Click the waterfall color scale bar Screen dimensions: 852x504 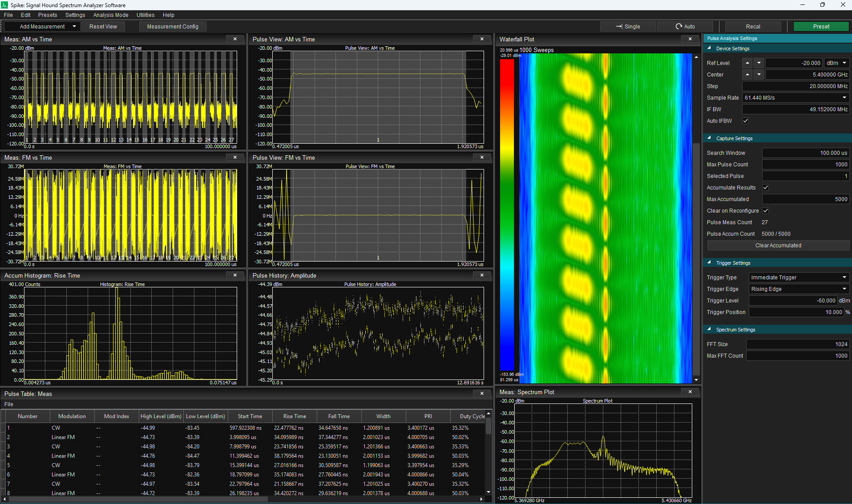[507, 215]
